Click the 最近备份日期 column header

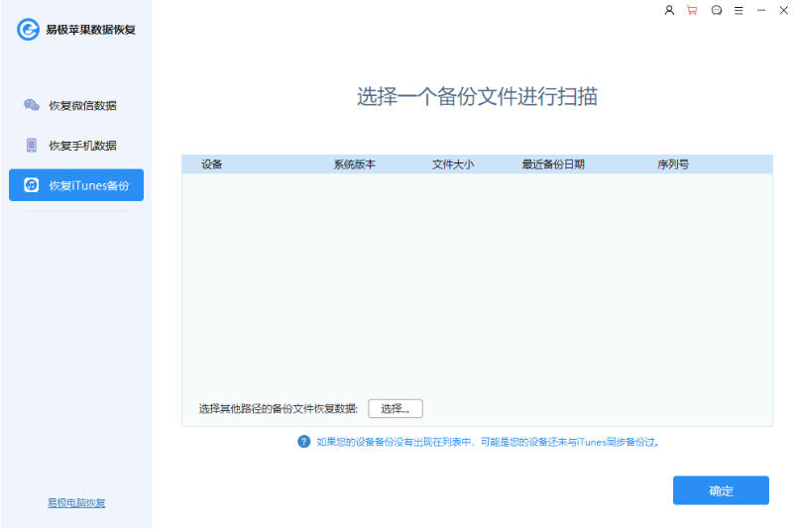pos(553,164)
